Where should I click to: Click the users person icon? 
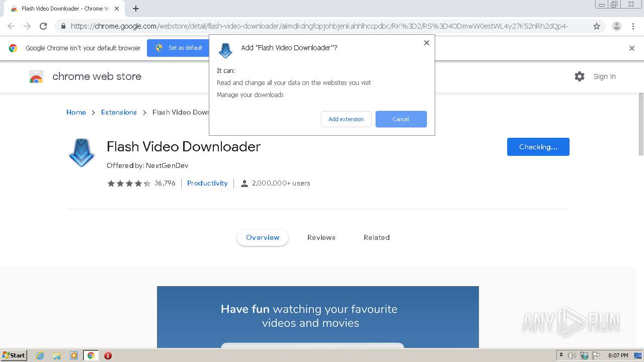(245, 184)
